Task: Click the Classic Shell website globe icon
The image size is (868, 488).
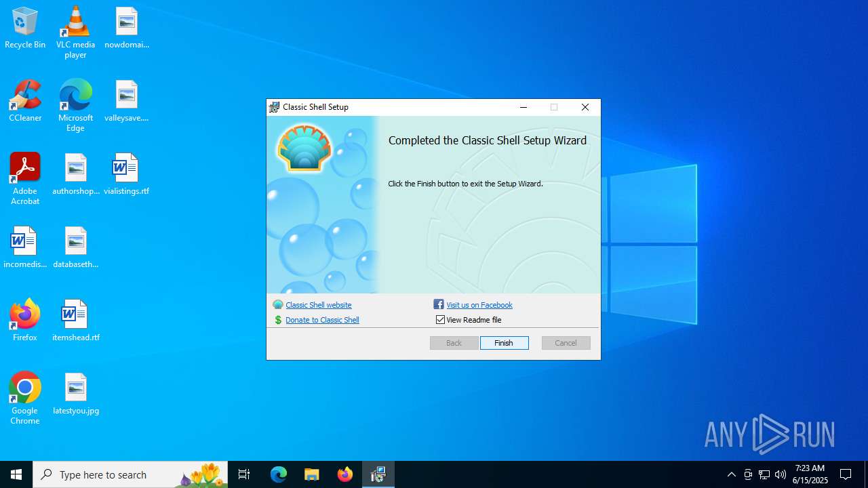Action: (x=278, y=305)
